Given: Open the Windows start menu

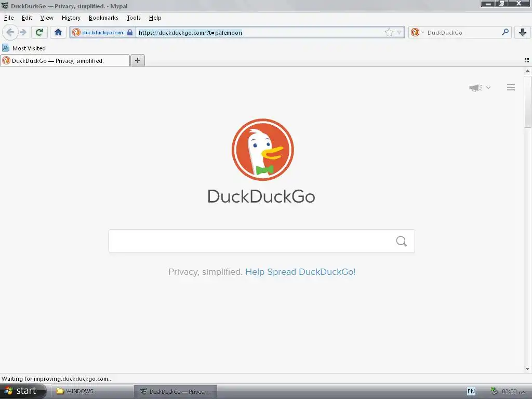Looking at the screenshot, I should coord(23,391).
